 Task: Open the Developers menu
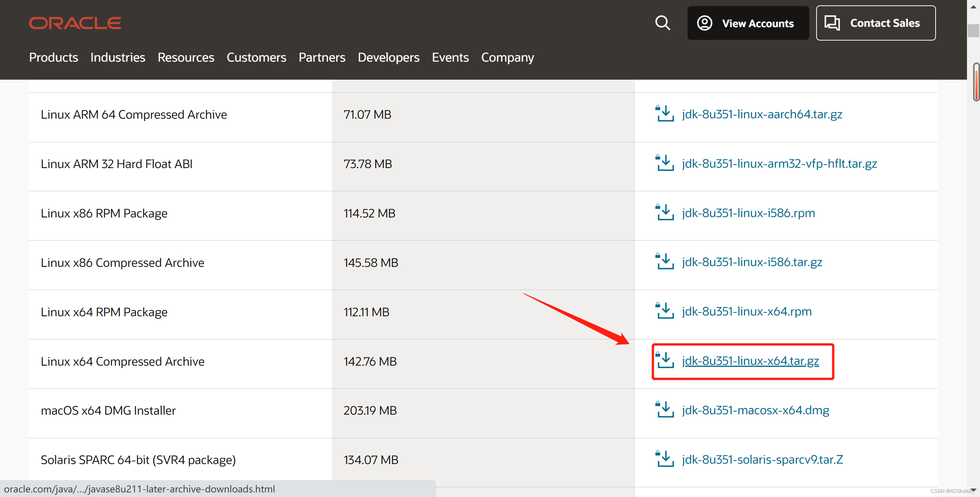389,57
